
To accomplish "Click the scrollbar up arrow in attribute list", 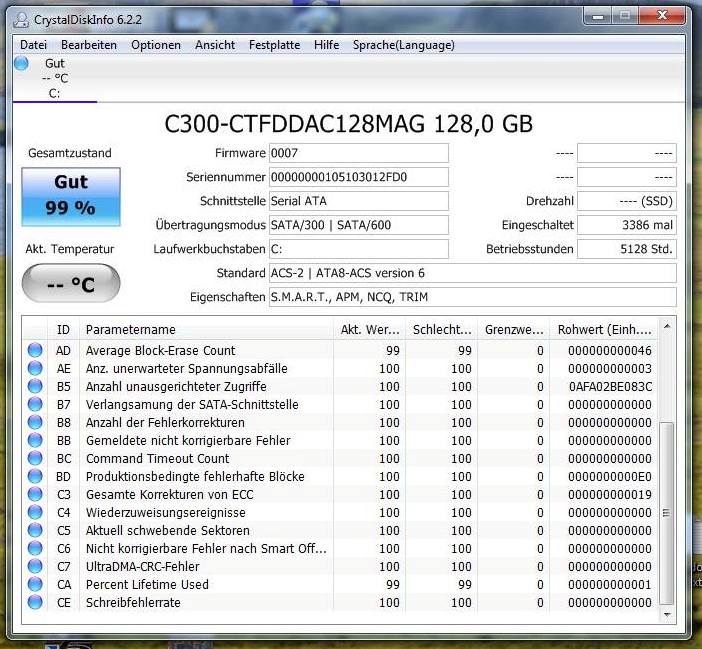I will [x=667, y=327].
